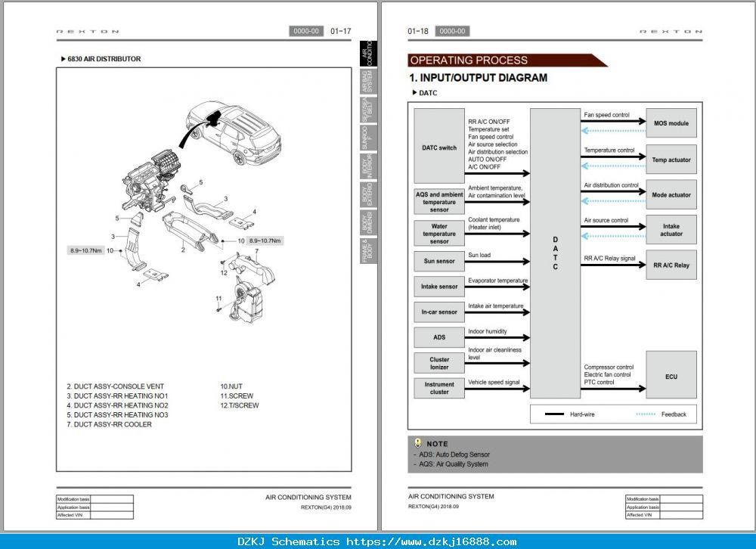Image resolution: width=756 pixels, height=549 pixels.
Task: Click the ECU block
Action: pyautogui.click(x=671, y=377)
